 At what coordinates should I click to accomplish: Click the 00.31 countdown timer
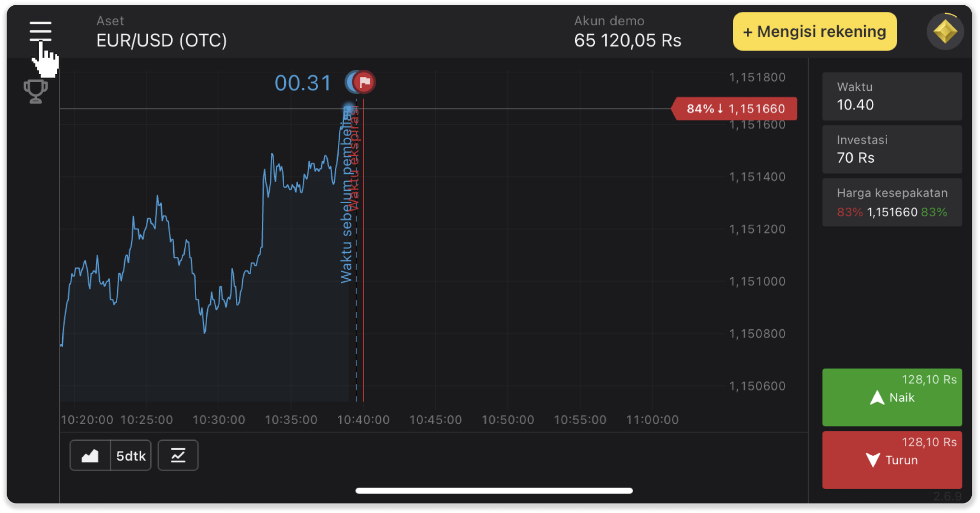[x=302, y=83]
